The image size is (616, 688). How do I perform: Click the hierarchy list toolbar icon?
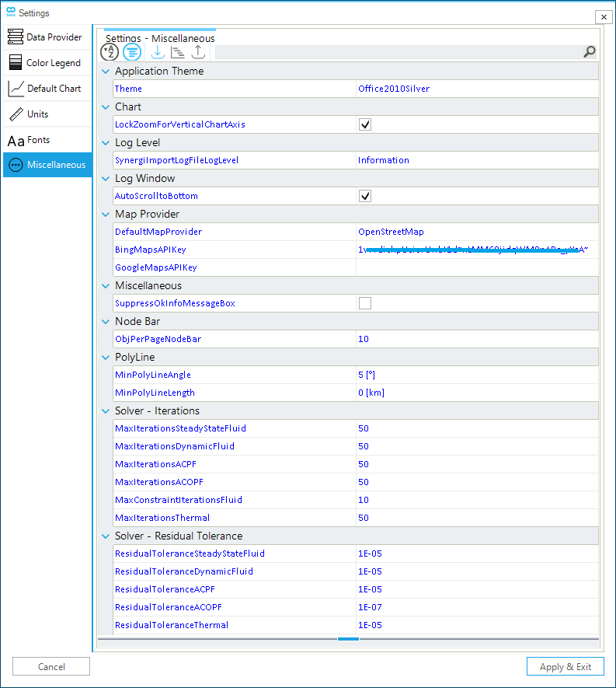178,52
